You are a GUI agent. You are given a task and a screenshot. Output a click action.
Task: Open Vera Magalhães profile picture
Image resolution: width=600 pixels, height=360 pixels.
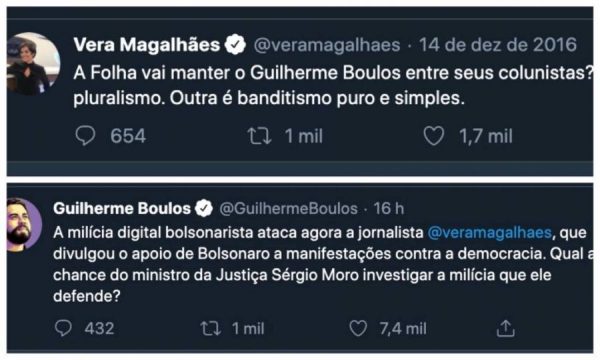[33, 64]
